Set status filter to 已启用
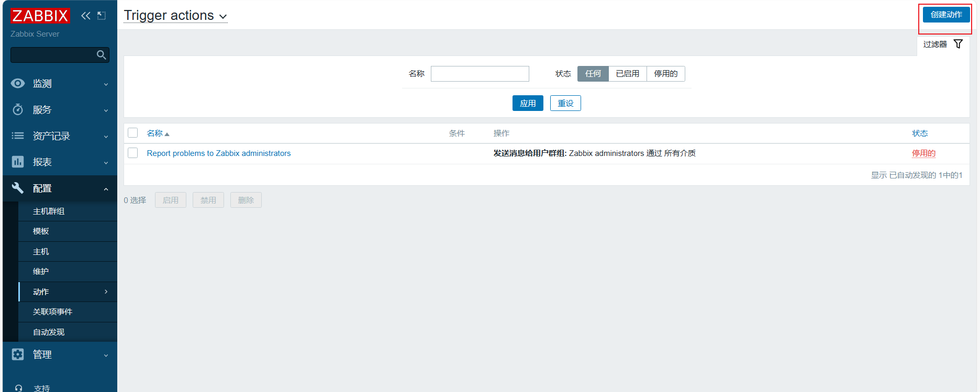The height and width of the screenshot is (392, 980). 628,74
